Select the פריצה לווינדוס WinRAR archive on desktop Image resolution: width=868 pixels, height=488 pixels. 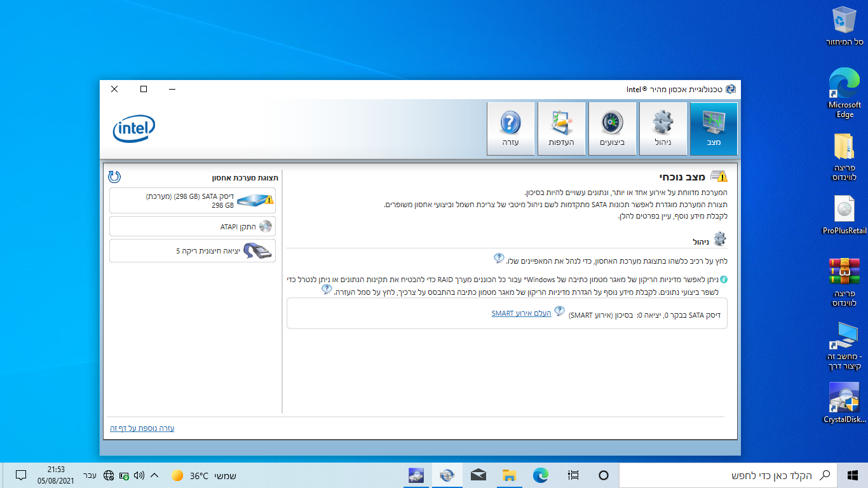pos(844,282)
